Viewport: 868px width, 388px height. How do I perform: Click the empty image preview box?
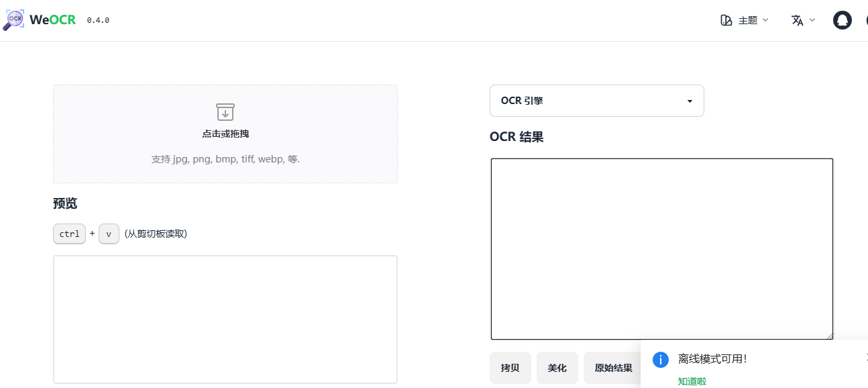225,319
